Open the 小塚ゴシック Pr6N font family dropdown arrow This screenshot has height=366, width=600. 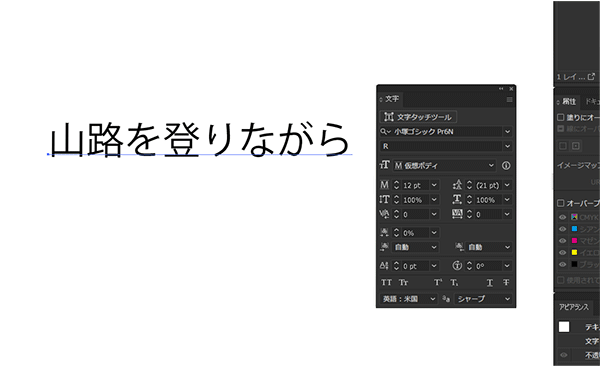[x=507, y=132]
